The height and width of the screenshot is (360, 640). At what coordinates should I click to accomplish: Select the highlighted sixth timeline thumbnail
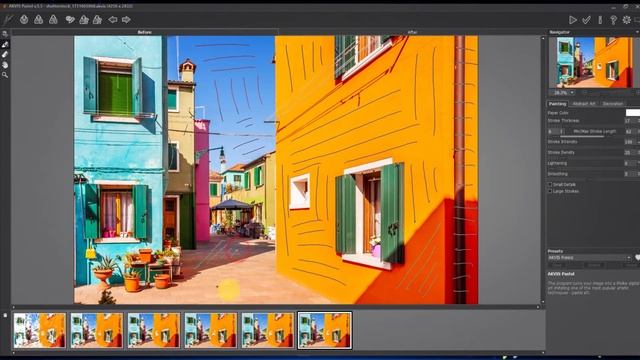(325, 330)
